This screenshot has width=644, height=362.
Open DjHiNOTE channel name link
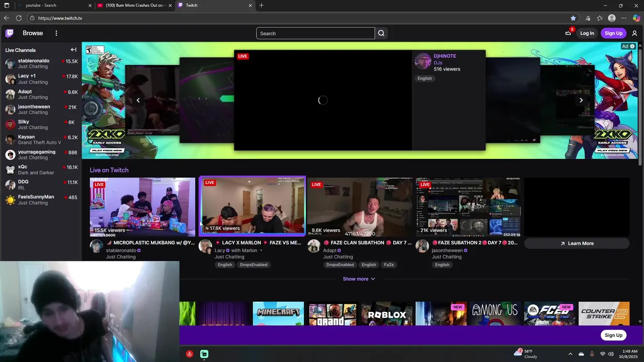pyautogui.click(x=445, y=56)
